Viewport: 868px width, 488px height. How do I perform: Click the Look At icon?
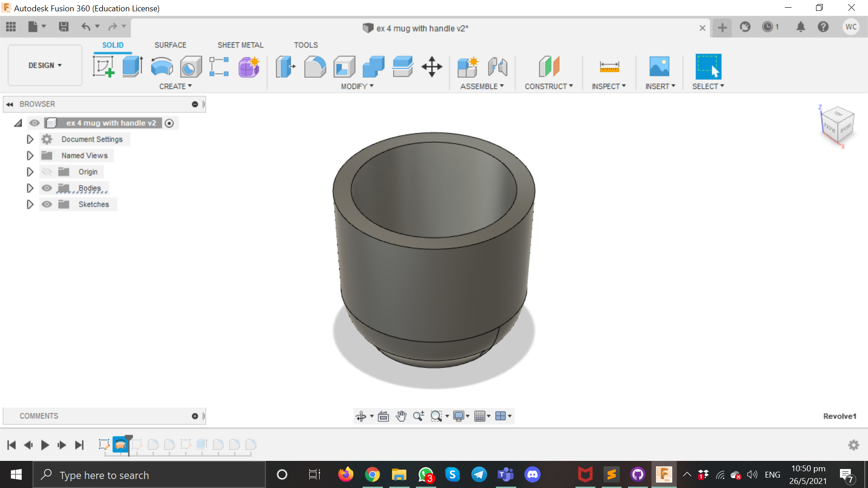(383, 416)
